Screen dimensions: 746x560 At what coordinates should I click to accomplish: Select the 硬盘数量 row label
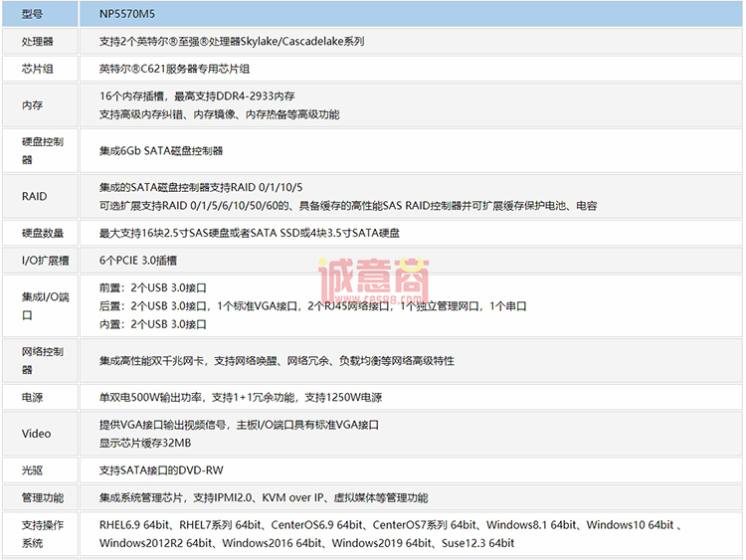(x=43, y=233)
